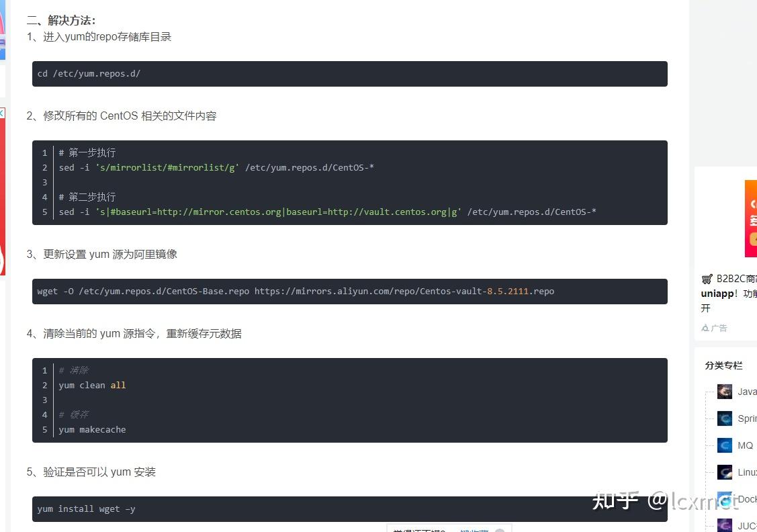Viewport: 757px width, 532px height.
Task: Click the yum install wget code block
Action: click(349, 508)
